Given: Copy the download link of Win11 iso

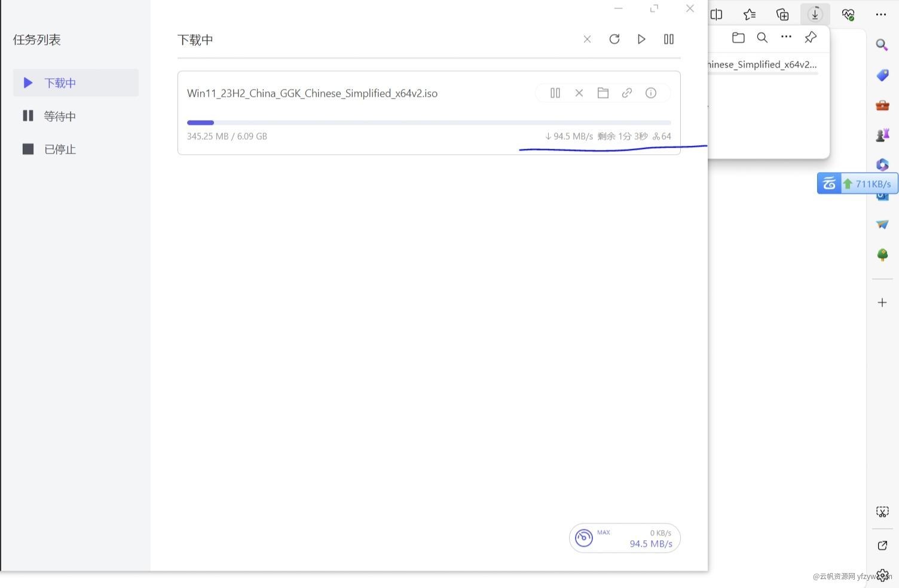Looking at the screenshot, I should (627, 93).
